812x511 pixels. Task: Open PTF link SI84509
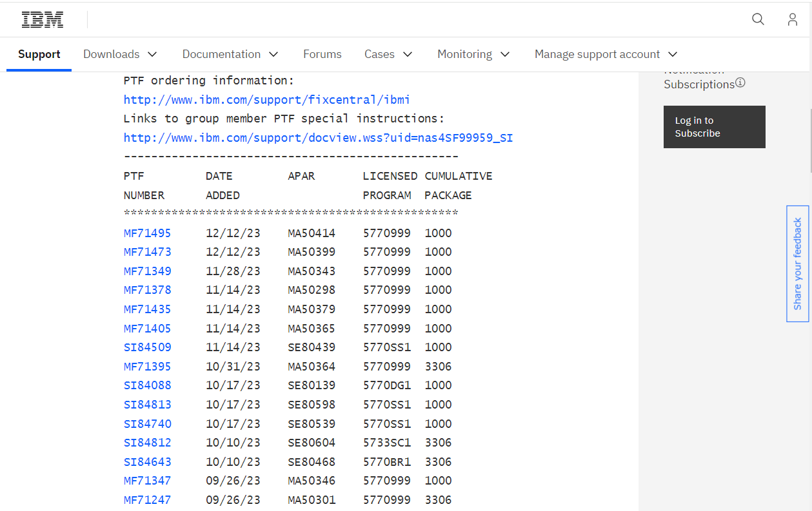click(148, 347)
